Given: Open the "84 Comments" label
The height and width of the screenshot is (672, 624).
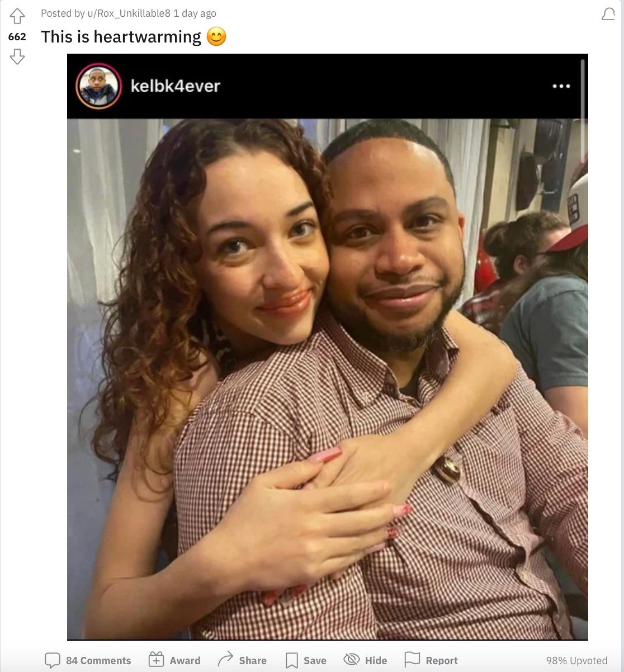Looking at the screenshot, I should click(98, 660).
